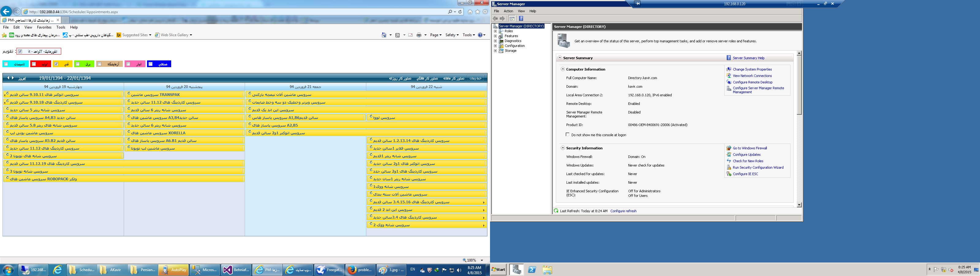Image resolution: width=980 pixels, height=276 pixels.
Task: Click the IE back arrow button
Action: point(6,11)
